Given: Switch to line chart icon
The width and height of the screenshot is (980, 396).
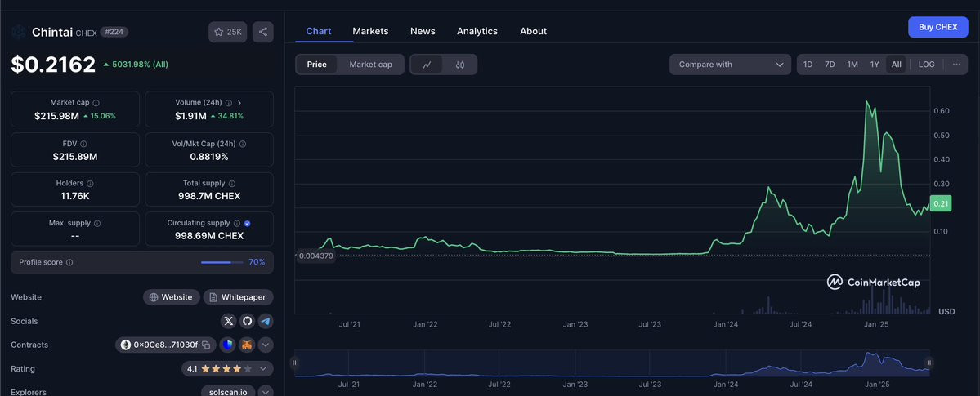Looking at the screenshot, I should tap(427, 65).
